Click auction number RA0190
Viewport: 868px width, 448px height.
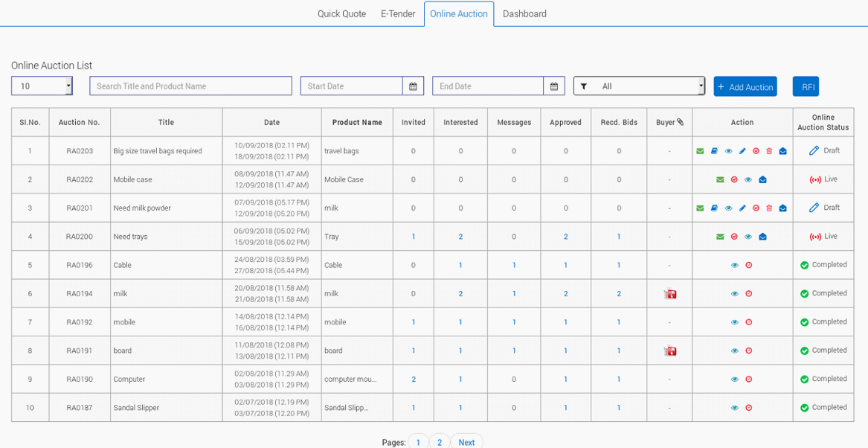pos(80,380)
